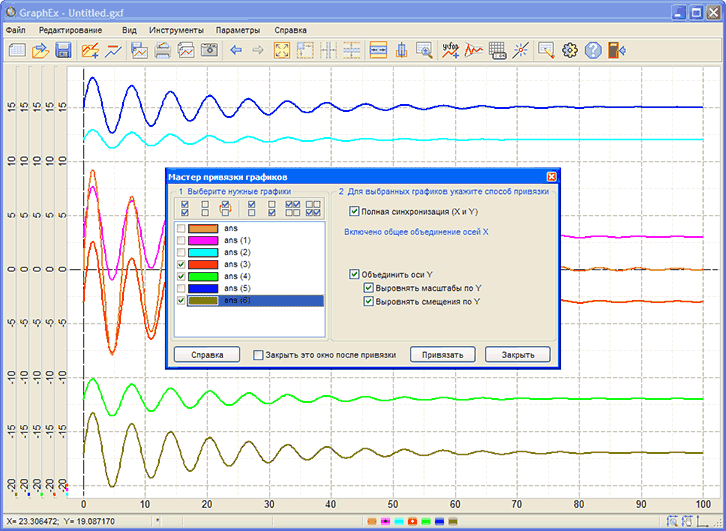This screenshot has height=531, width=726.
Task: Close the 'Мастер привязки графиков' dialog via X
Action: click(x=551, y=176)
